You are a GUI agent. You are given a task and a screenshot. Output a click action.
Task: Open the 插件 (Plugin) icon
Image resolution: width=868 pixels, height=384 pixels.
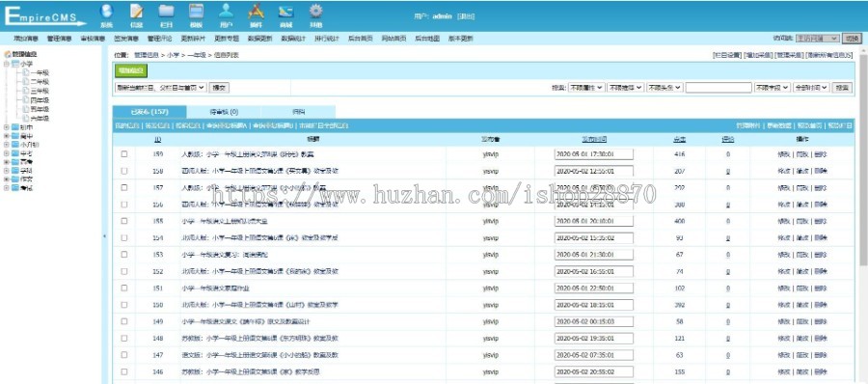coord(256,11)
